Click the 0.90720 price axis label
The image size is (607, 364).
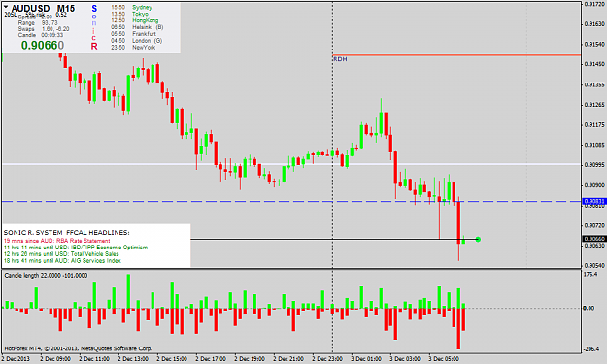(594, 225)
